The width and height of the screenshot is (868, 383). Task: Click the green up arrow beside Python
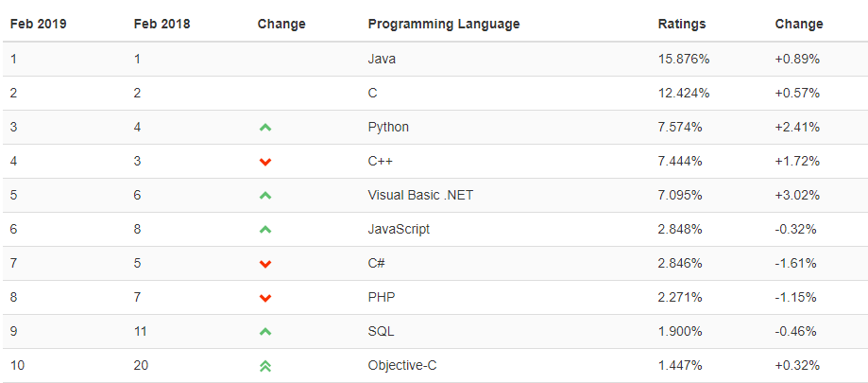point(265,128)
